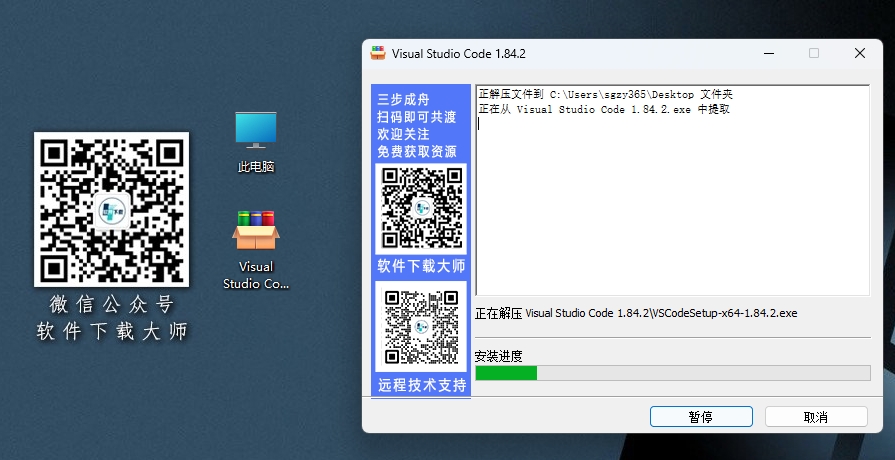Click the 安装进度 label
This screenshot has width=895, height=460.
498,357
